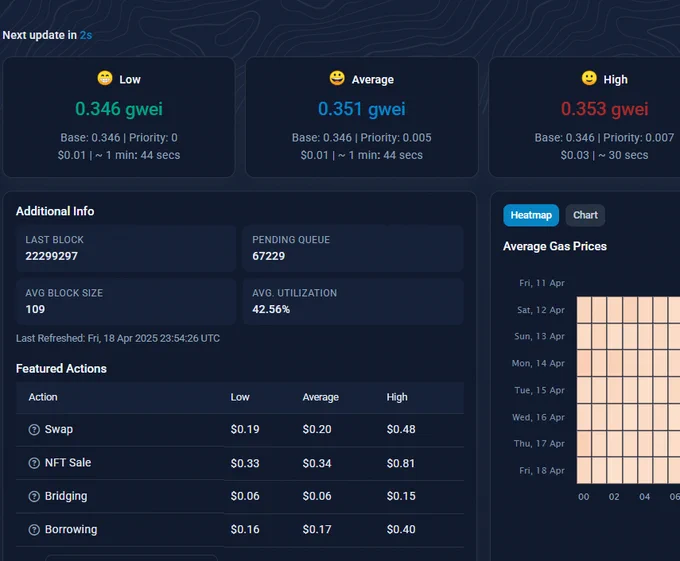Click the 00 hour axis label
This screenshot has width=680, height=561.
(584, 497)
